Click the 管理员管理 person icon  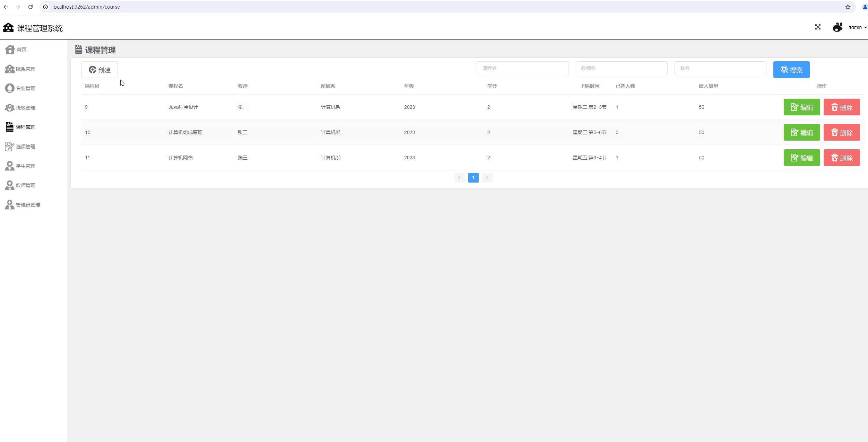click(x=10, y=205)
